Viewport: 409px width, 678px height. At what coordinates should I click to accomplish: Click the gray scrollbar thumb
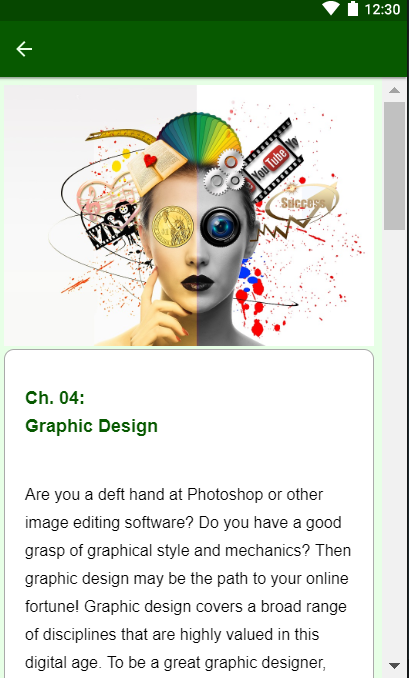point(394,166)
